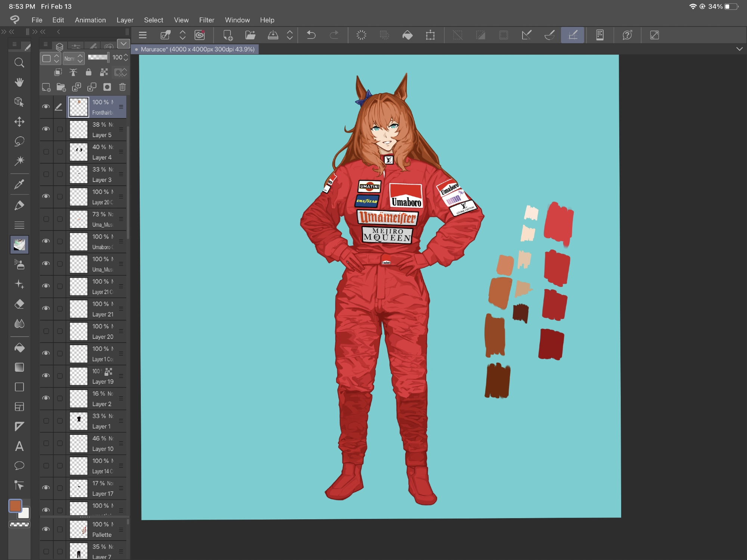Click the orange foreground color swatch
Viewport: 747px width, 560px height.
(15, 506)
